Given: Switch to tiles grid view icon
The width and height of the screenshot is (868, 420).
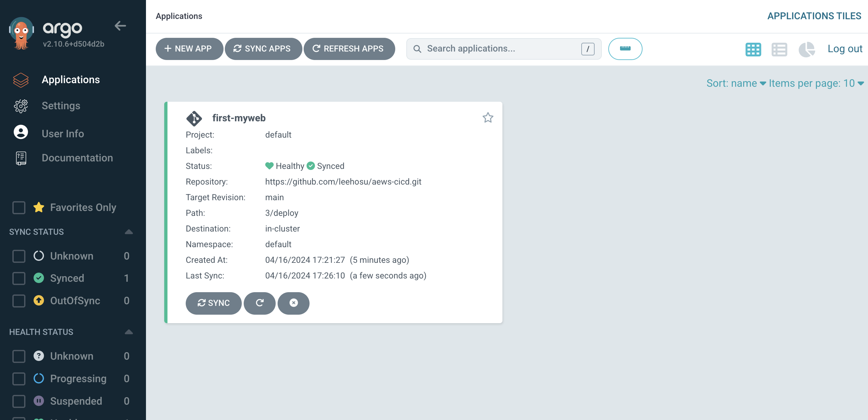Looking at the screenshot, I should 753,49.
